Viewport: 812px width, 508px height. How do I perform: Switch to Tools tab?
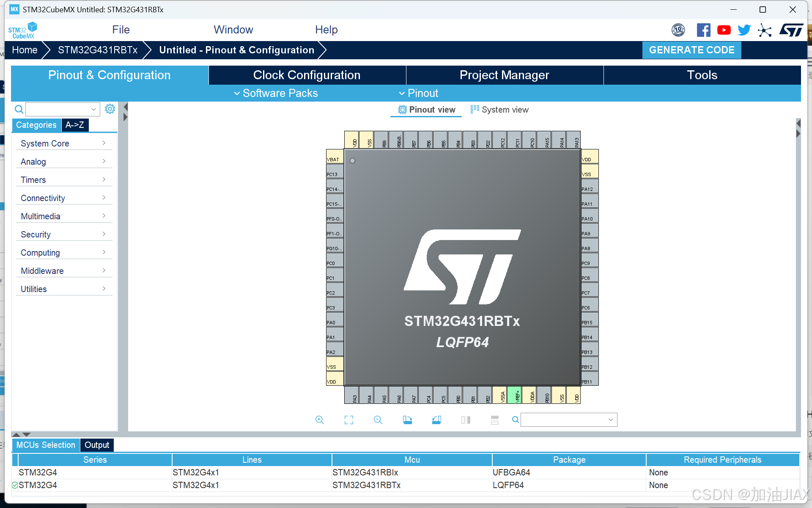(x=702, y=75)
